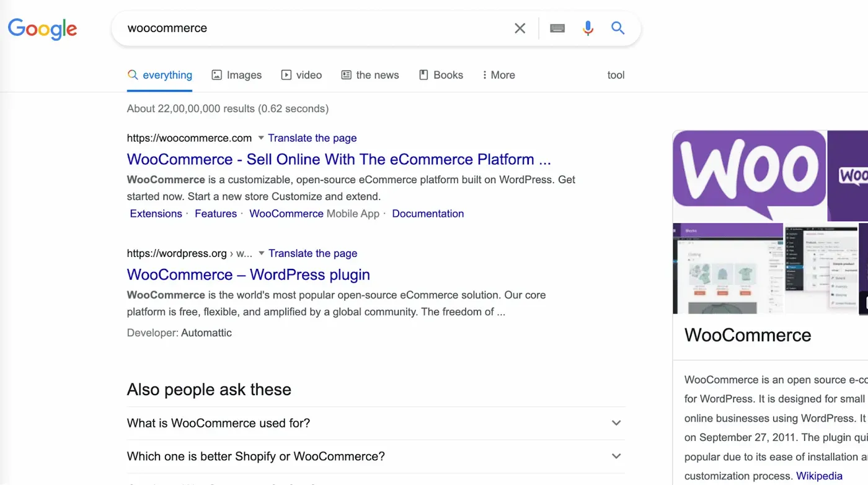Click the 'Also people ask these' heading
868x485 pixels.
[x=209, y=390]
